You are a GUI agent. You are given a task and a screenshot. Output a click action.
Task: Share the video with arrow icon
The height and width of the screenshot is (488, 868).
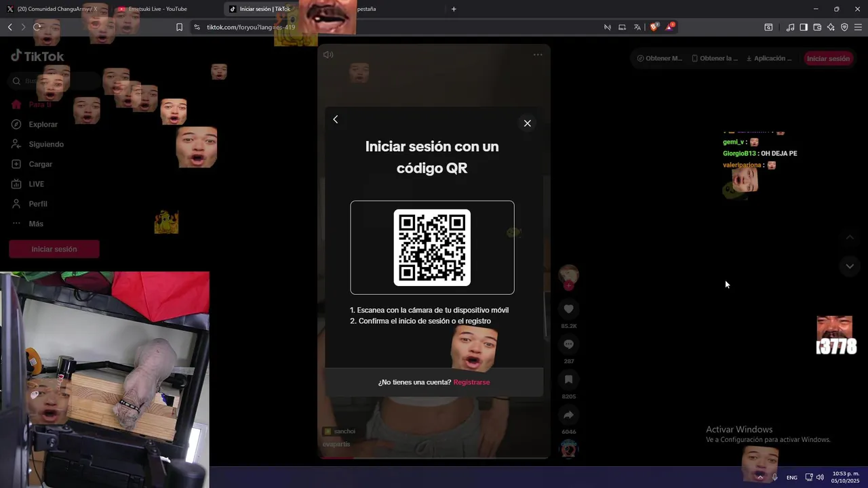(568, 415)
